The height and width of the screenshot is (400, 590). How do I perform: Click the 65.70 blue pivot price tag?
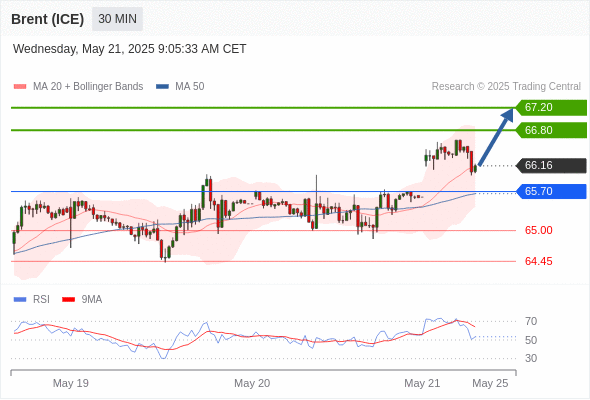551,192
